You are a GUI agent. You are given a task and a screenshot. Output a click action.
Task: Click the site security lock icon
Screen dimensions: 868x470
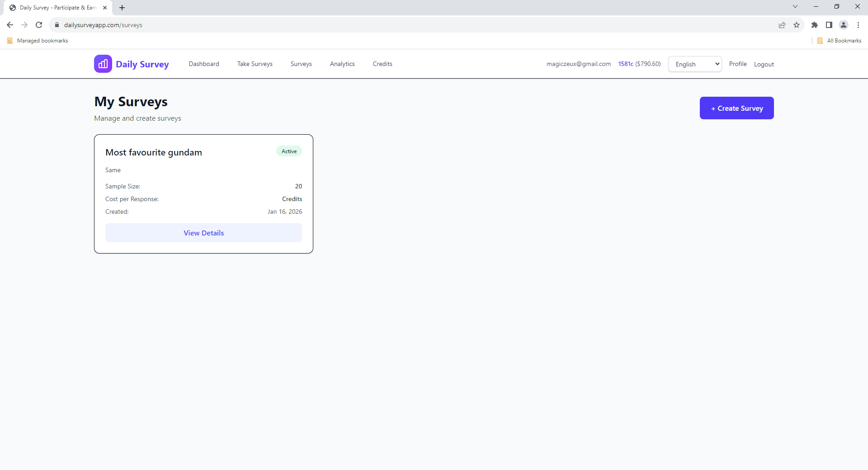57,25
